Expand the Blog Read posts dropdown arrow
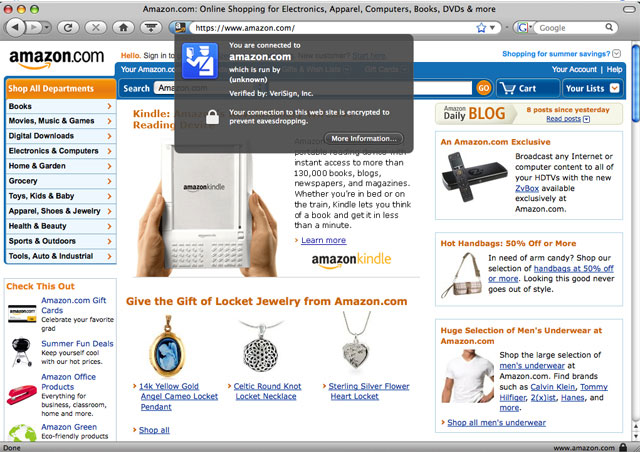The width and height of the screenshot is (640, 452). [x=587, y=119]
